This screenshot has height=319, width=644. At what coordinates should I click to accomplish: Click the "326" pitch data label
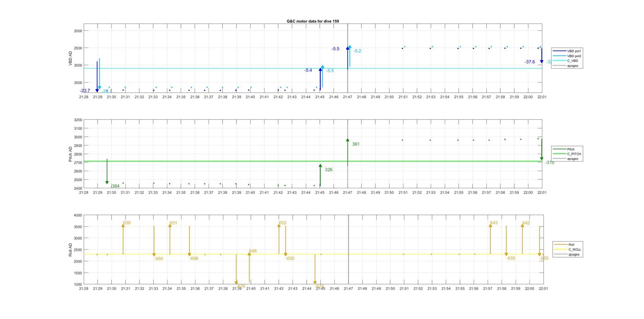[328, 170]
